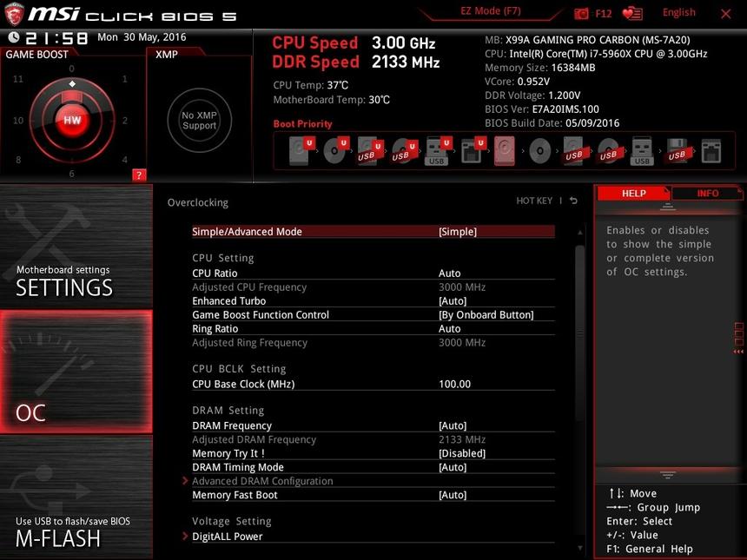
Task: Click the Game Boost question mark icon
Action: [138, 175]
